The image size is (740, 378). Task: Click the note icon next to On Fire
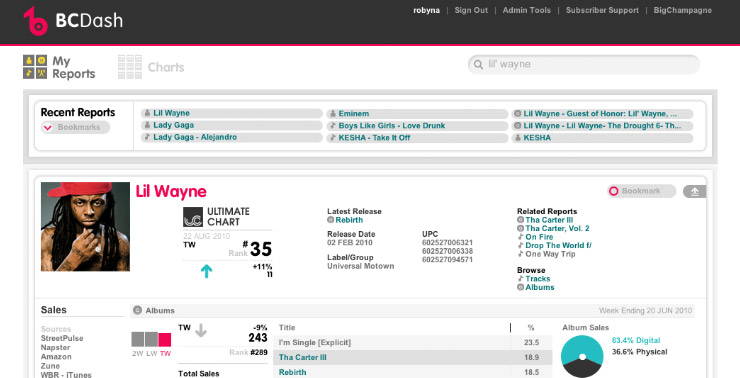click(520, 237)
